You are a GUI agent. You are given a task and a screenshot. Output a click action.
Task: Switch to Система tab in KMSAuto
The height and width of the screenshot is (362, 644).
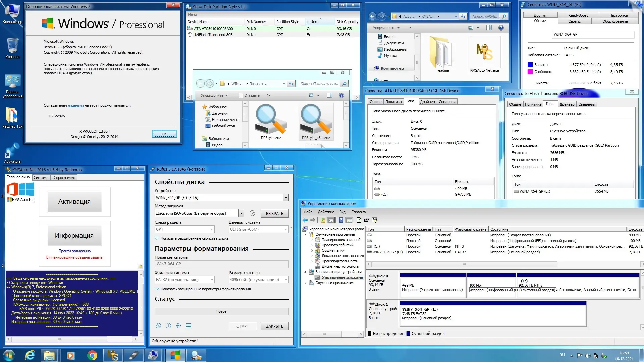[x=41, y=178]
